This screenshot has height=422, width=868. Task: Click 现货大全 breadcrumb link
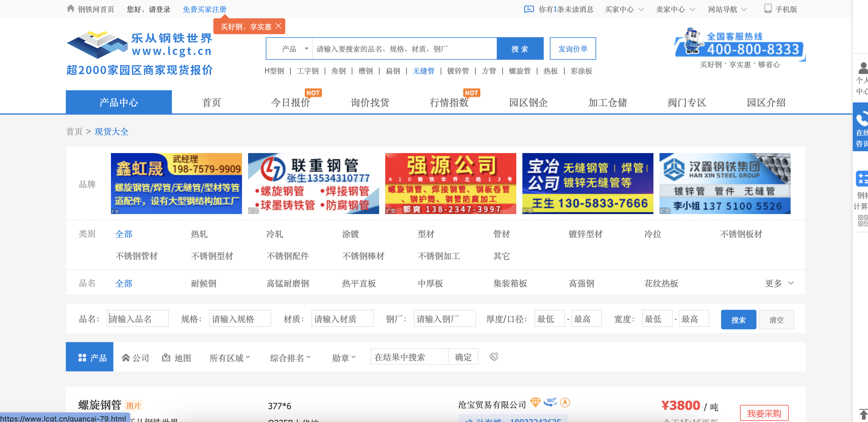click(x=112, y=131)
